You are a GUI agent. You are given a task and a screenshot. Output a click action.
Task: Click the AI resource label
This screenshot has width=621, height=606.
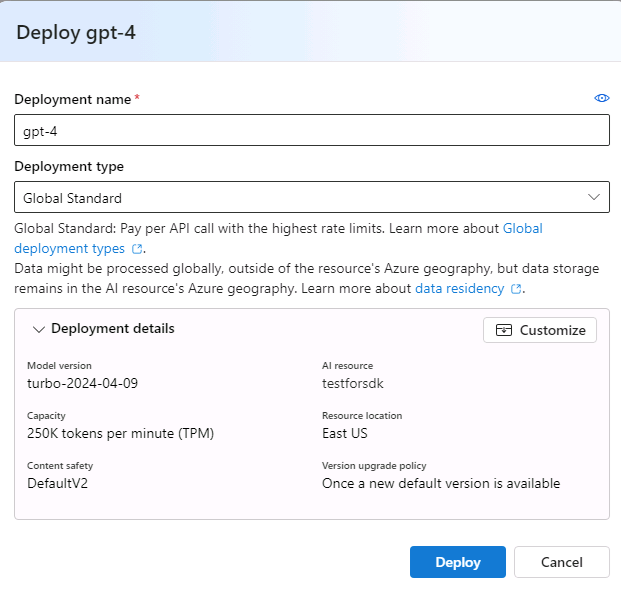pos(347,366)
